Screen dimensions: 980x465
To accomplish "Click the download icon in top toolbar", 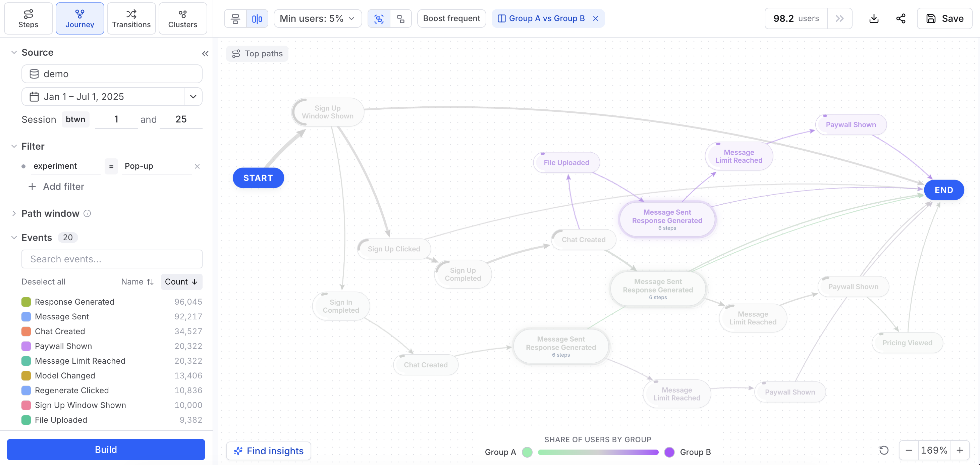I will point(874,19).
